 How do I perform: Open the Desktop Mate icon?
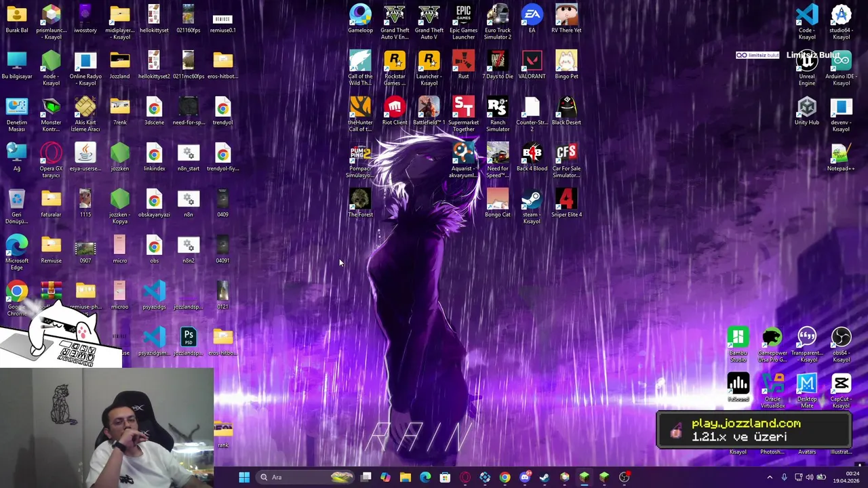[x=806, y=390]
